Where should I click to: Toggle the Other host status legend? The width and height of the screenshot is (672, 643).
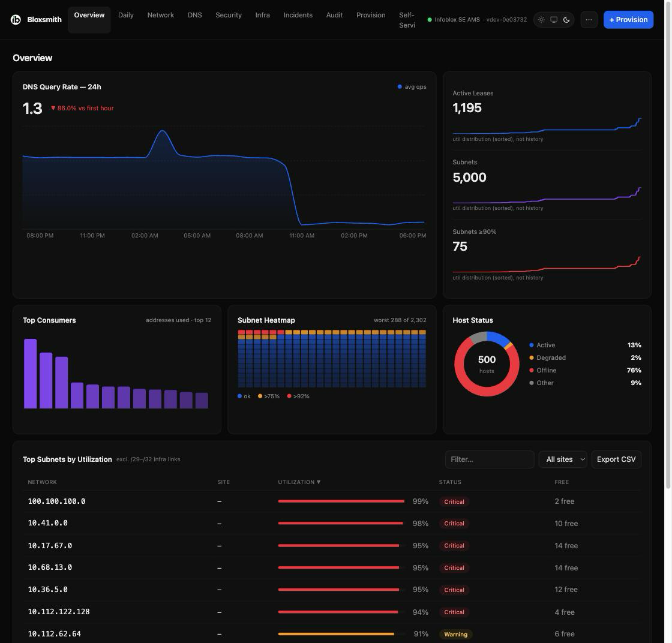(x=541, y=383)
